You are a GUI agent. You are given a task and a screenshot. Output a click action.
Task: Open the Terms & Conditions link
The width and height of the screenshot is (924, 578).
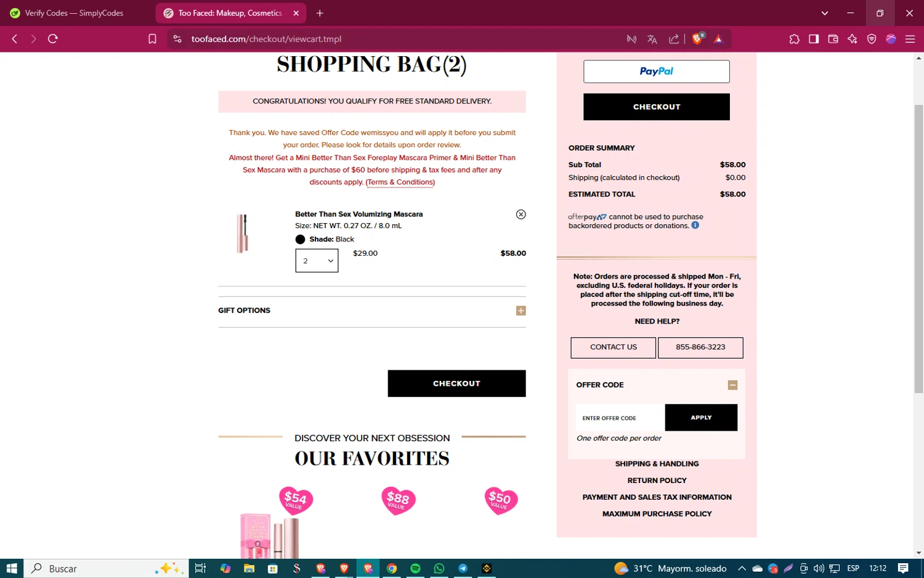coord(400,182)
